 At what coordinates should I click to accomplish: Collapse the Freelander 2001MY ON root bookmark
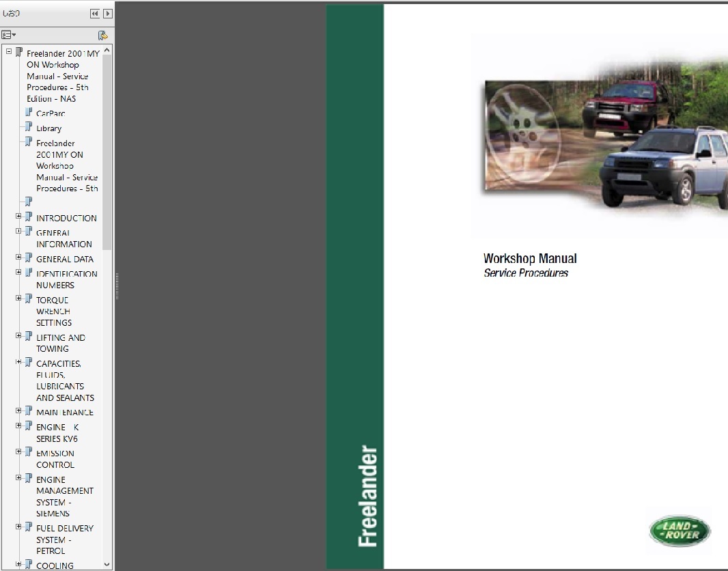point(9,51)
